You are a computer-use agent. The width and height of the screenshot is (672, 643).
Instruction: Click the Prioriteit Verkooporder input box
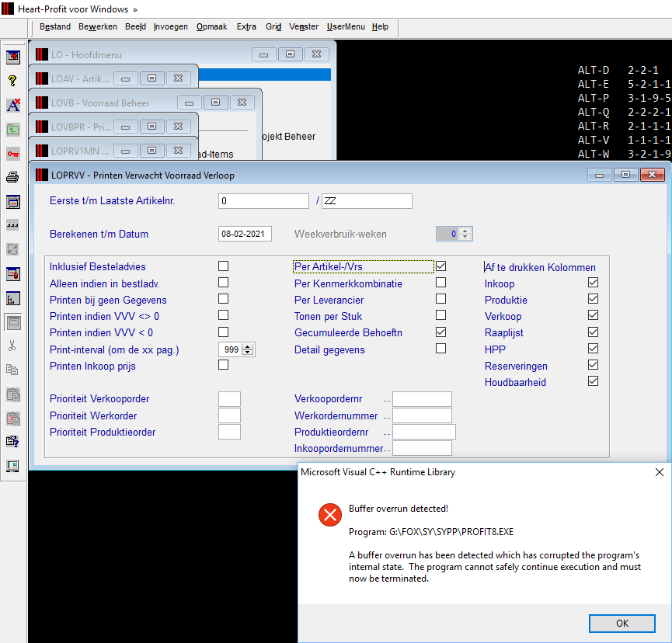[229, 399]
